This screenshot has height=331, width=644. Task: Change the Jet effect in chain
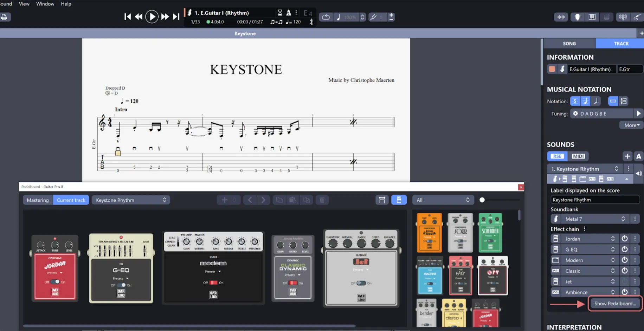589,281
